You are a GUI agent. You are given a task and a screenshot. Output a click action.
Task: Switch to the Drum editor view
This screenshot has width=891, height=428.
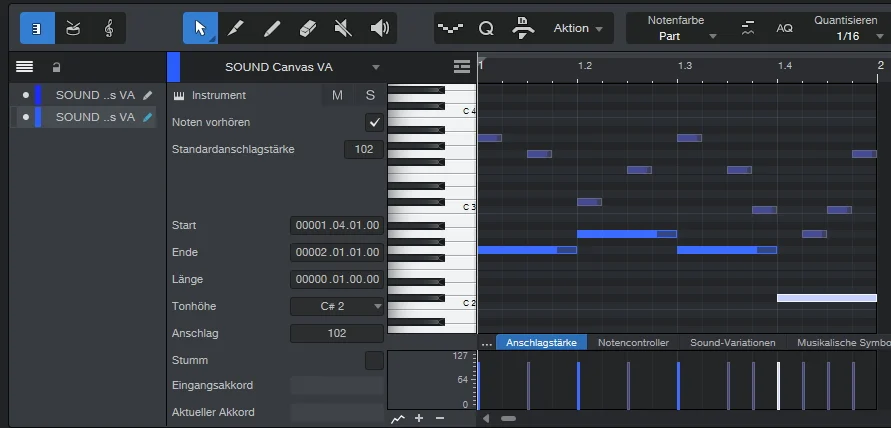tap(73, 28)
